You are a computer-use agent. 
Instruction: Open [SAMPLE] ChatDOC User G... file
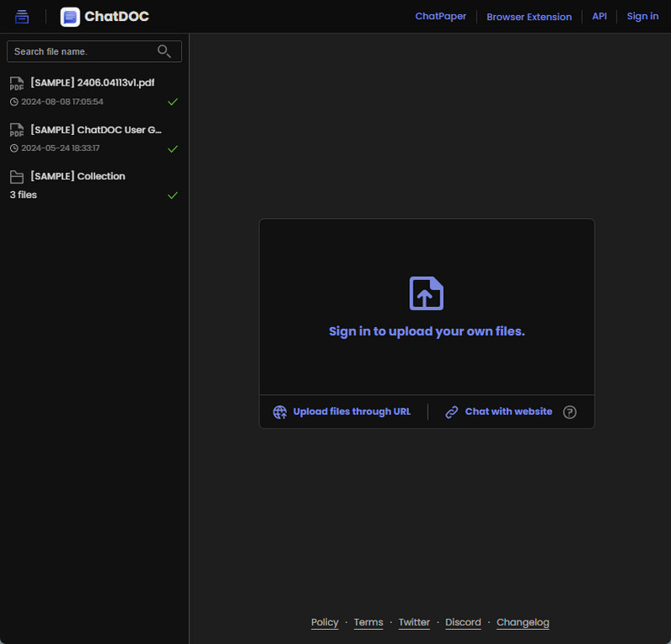96,130
